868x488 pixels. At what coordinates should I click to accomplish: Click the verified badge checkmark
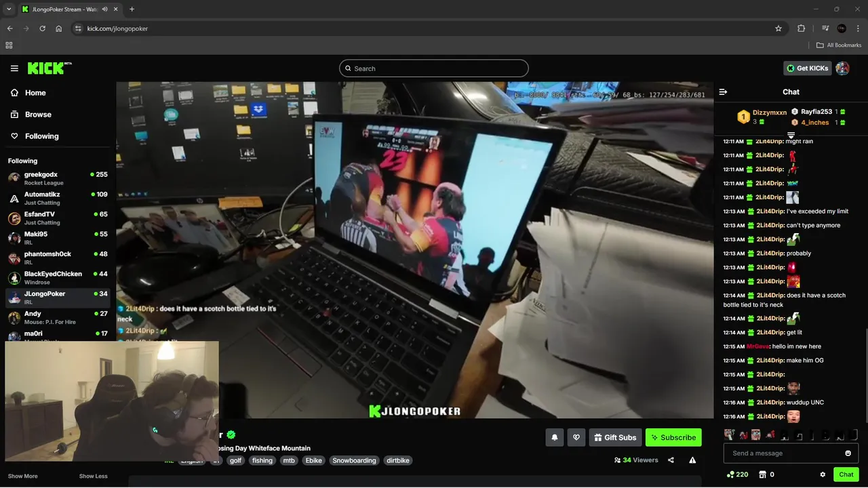tap(231, 434)
